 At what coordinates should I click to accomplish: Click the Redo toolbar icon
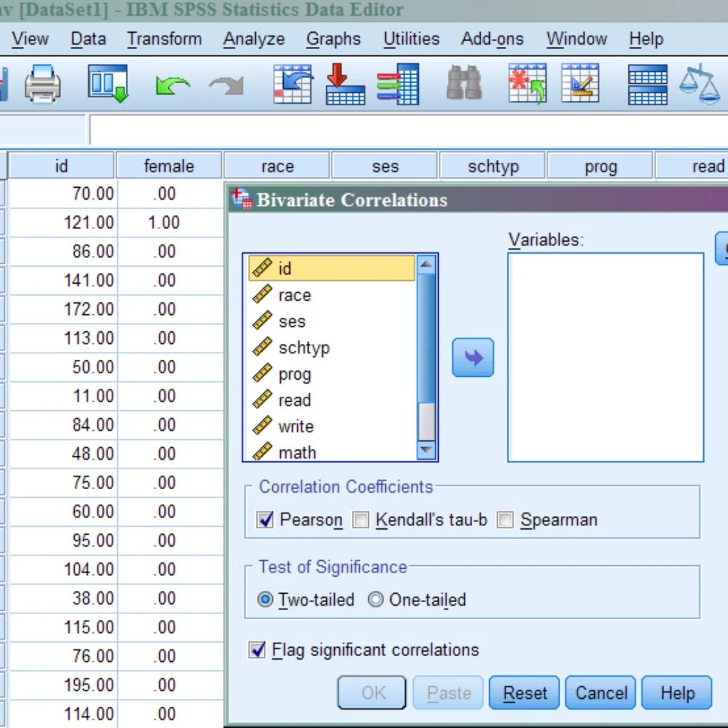coord(225,84)
